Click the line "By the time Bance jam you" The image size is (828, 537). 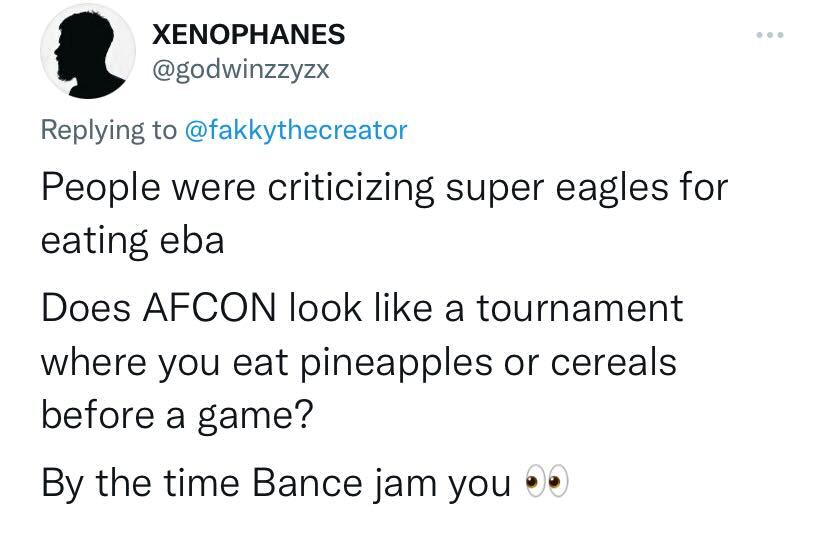click(x=276, y=483)
